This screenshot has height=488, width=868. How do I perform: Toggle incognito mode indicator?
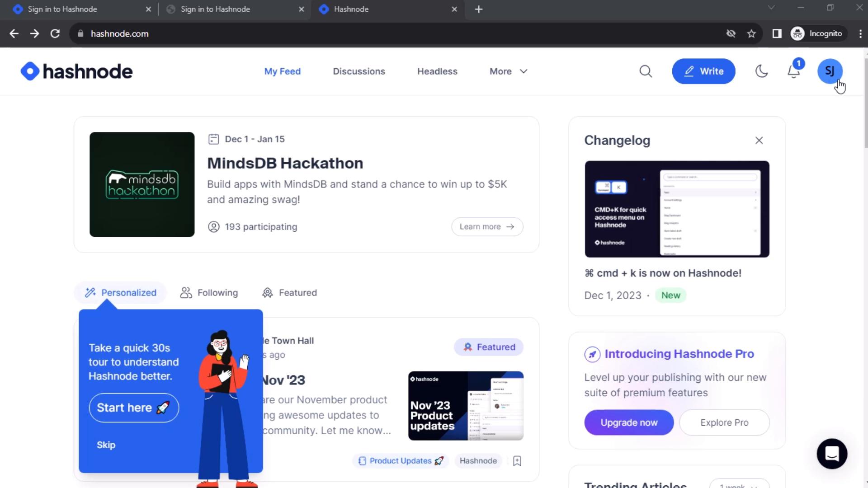pos(818,33)
